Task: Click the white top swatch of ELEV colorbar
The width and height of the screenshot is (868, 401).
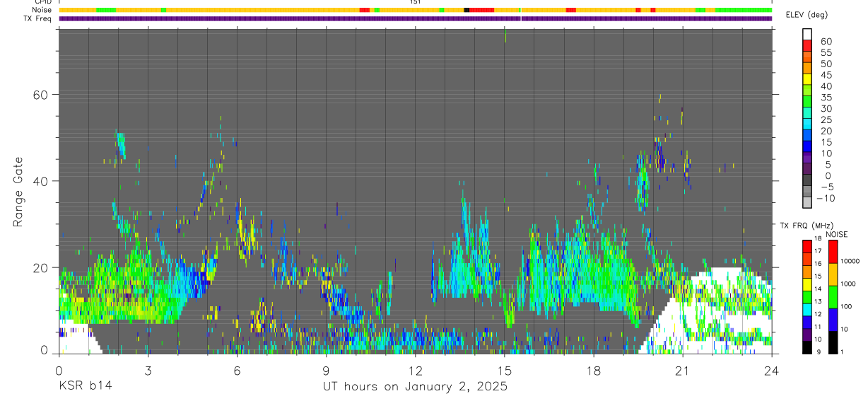Action: [807, 33]
